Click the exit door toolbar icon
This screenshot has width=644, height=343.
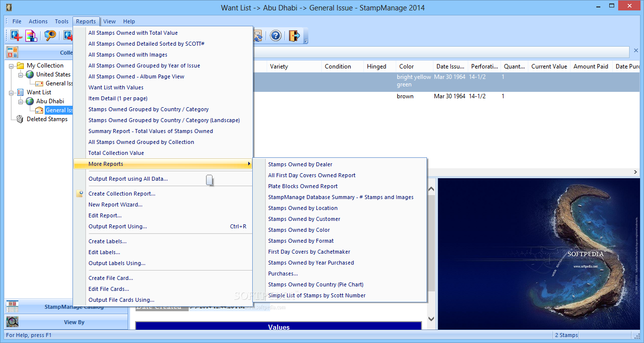[x=294, y=36]
